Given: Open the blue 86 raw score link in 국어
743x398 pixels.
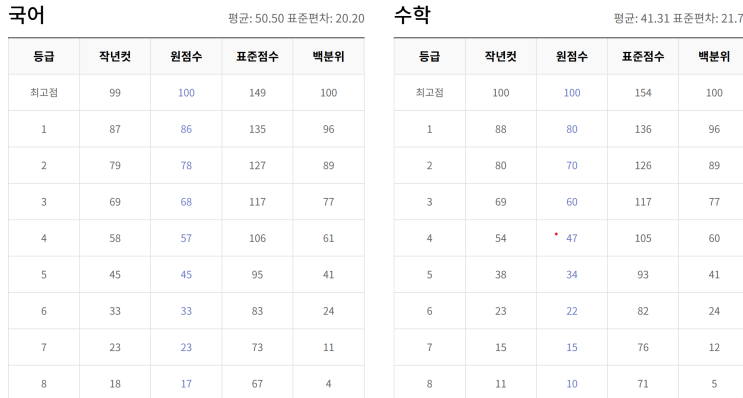Looking at the screenshot, I should 186,129.
